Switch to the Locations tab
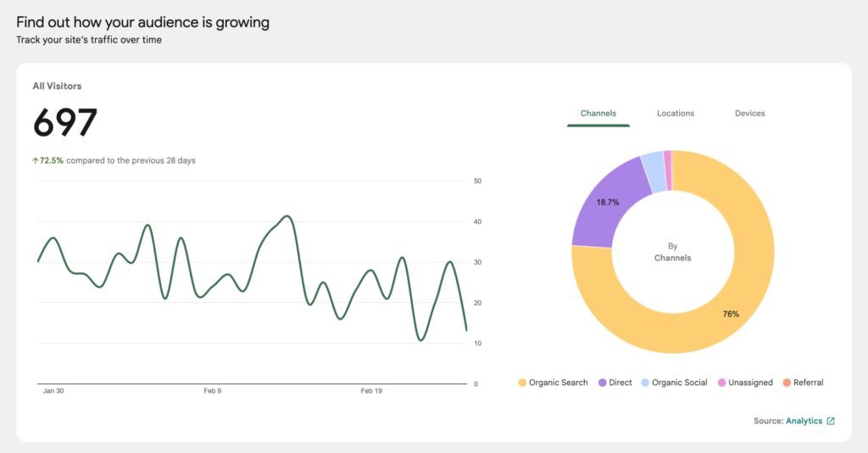Viewport: 868px width, 453px height. [x=675, y=113]
